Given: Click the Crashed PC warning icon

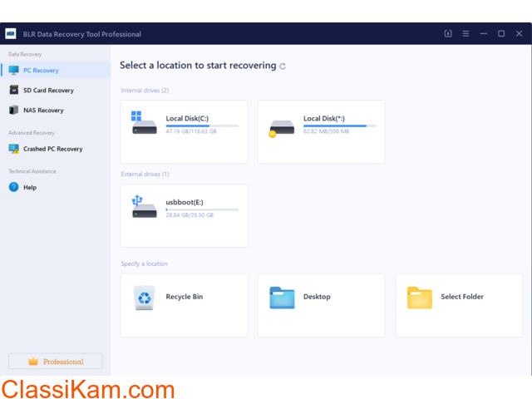Looking at the screenshot, I should pyautogui.click(x=14, y=149).
